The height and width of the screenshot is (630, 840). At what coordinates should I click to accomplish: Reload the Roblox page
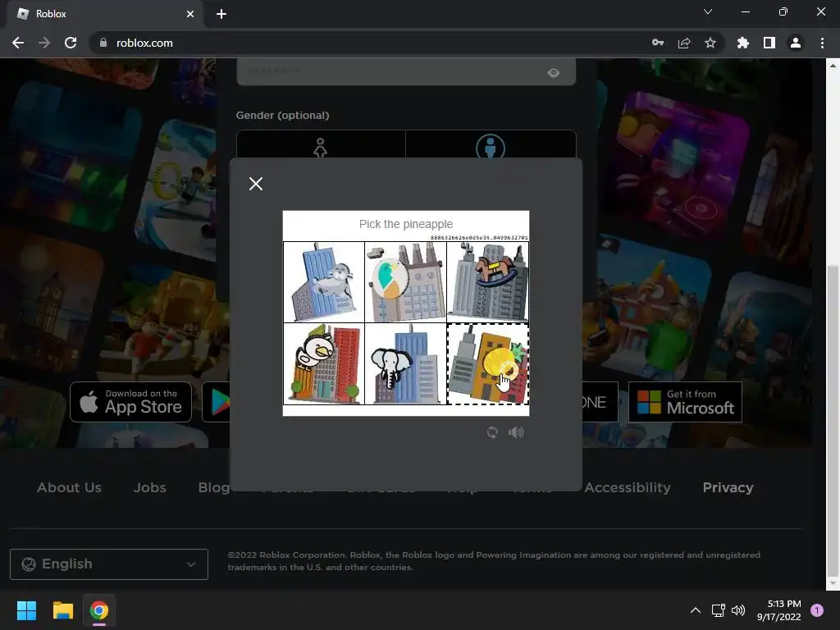(x=71, y=43)
